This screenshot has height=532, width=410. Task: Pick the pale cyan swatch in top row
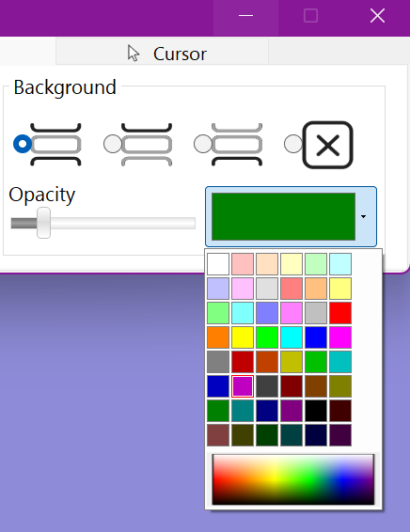coord(340,264)
